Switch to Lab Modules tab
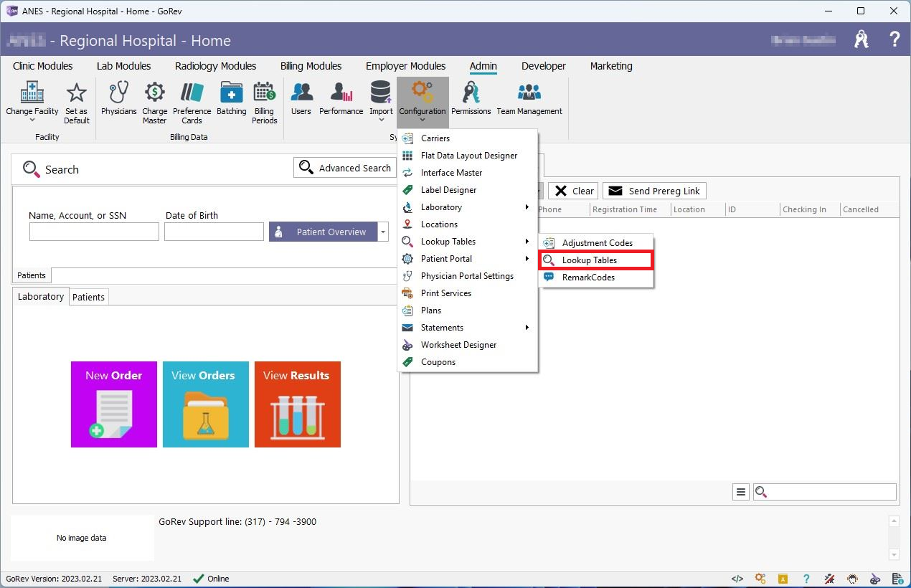911x588 pixels. pos(123,66)
